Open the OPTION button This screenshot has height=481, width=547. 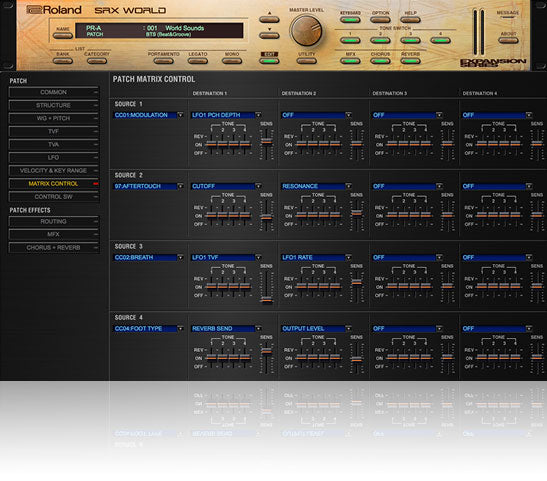pyautogui.click(x=380, y=20)
